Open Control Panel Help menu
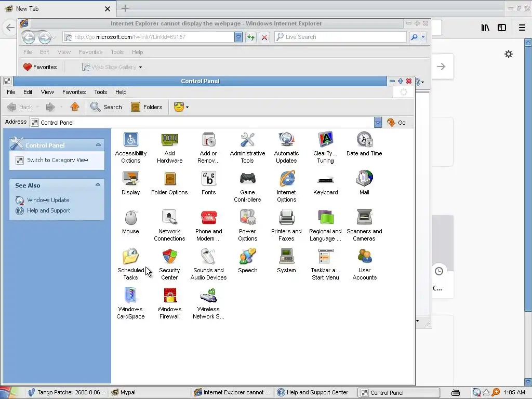The height and width of the screenshot is (399, 532). [121, 92]
